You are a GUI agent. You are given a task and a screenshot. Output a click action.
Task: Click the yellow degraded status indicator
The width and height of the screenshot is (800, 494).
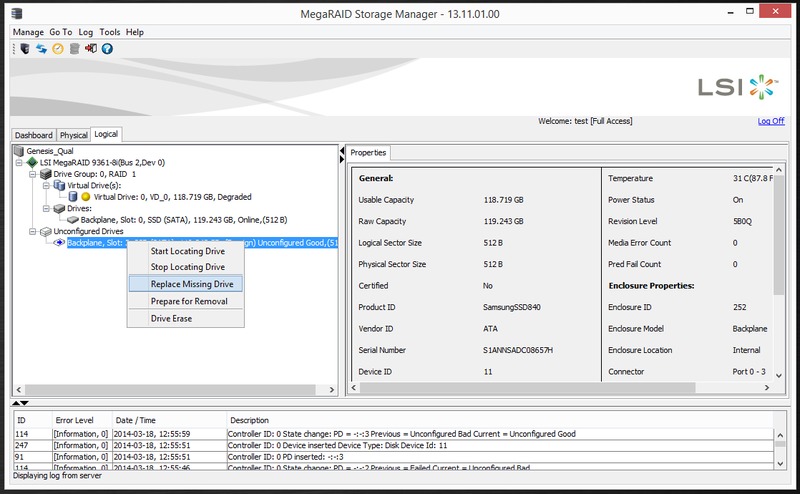pyautogui.click(x=85, y=196)
